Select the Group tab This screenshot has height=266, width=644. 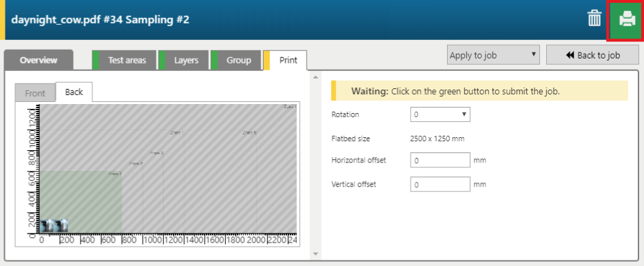coord(236,61)
